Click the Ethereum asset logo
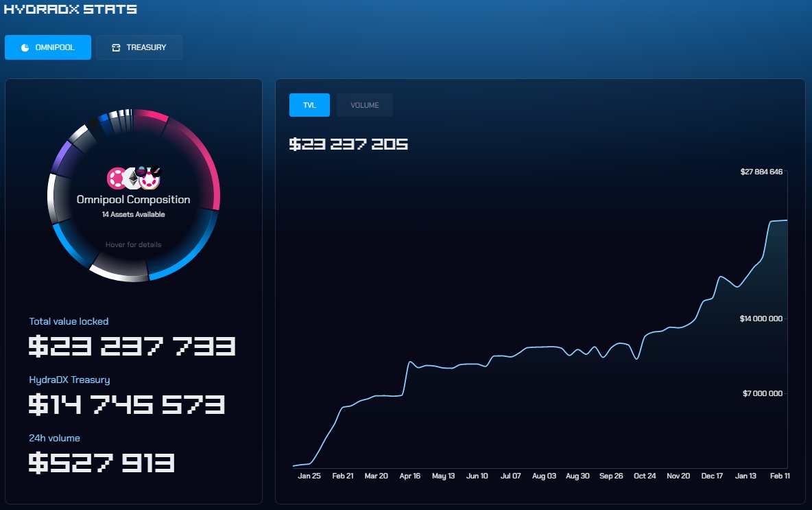This screenshot has width=812, height=510. [132, 178]
